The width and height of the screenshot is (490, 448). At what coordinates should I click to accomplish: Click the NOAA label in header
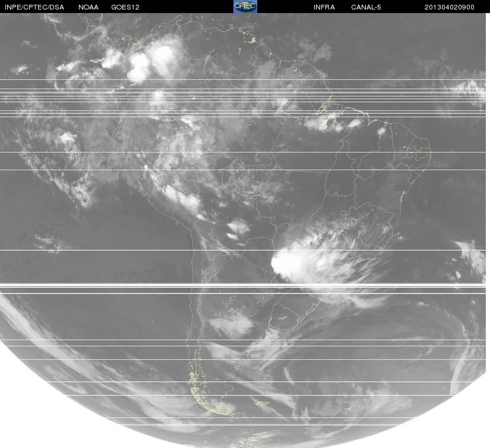pos(88,7)
